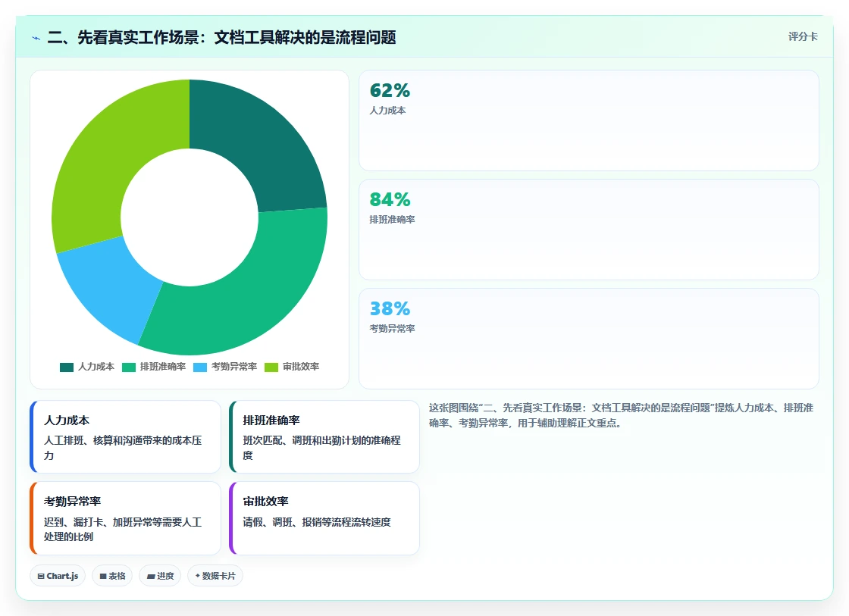Click the 人力成本 label under 62%
The image size is (849, 616).
[x=387, y=111]
